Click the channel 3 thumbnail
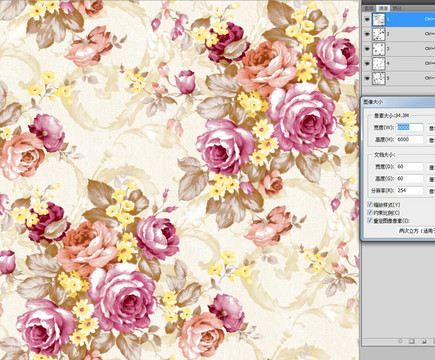This screenshot has height=360, width=435. [379, 49]
